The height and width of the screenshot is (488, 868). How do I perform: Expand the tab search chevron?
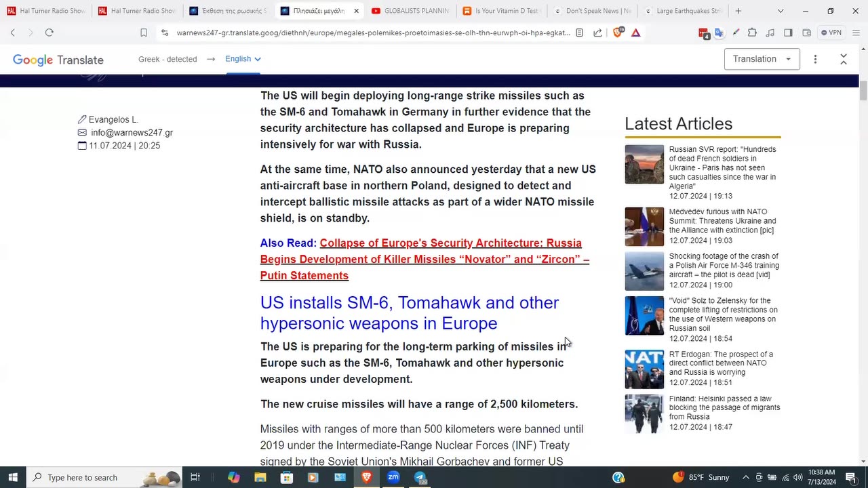pos(781,11)
